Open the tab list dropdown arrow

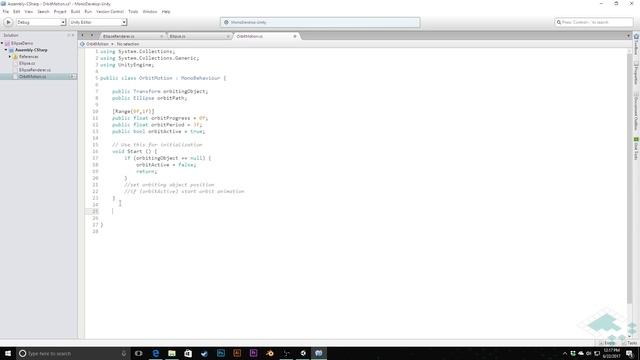pyautogui.click(x=628, y=36)
